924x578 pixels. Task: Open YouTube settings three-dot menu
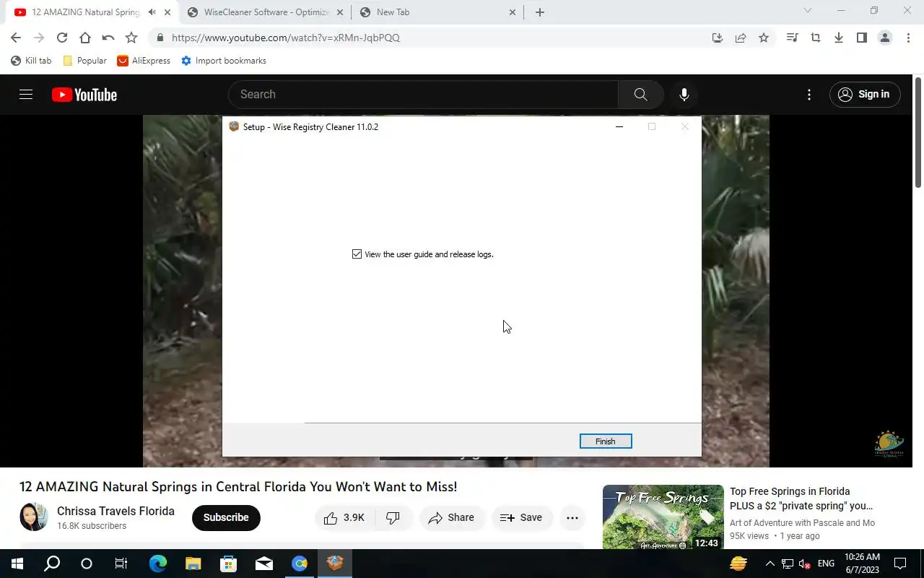click(809, 95)
